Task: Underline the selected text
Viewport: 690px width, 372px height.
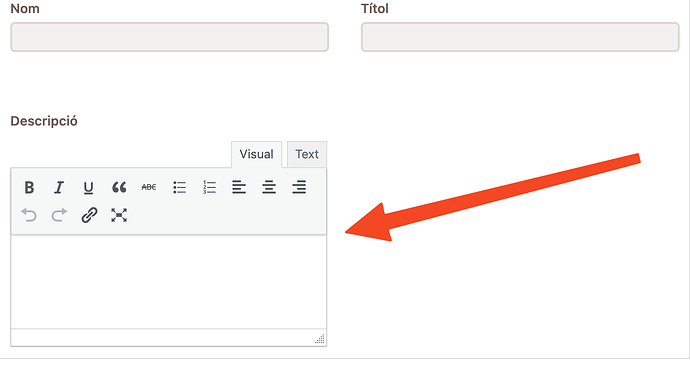Action: tap(88, 188)
